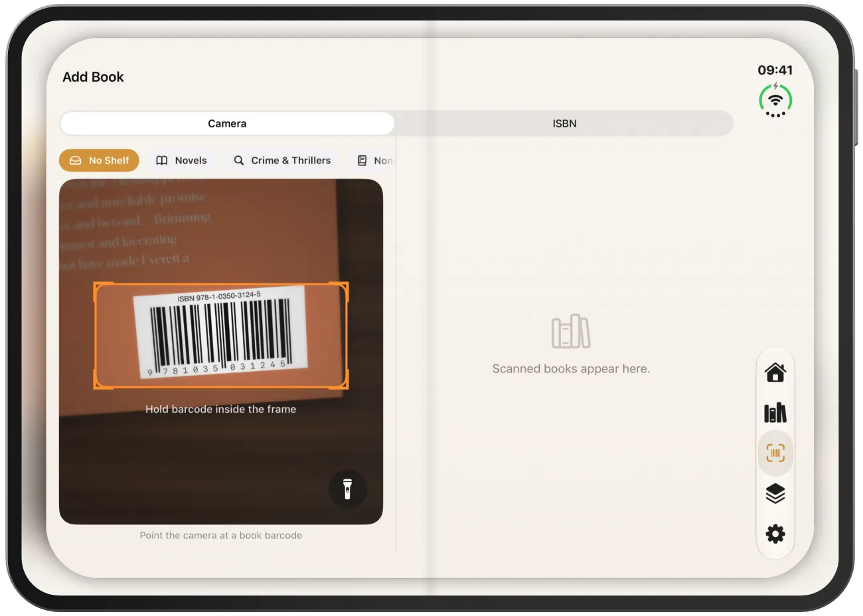Click the 09:41 clock display
863x616 pixels.
point(775,70)
